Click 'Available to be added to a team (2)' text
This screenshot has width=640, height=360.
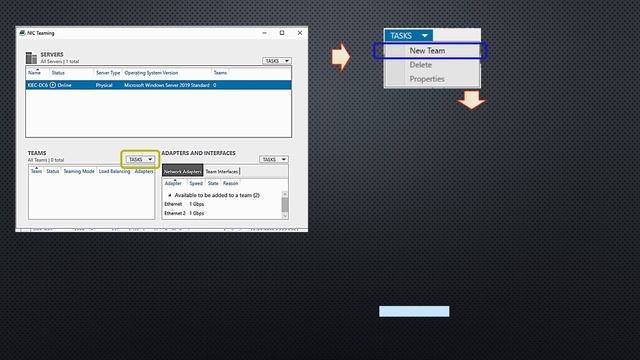[x=217, y=195]
